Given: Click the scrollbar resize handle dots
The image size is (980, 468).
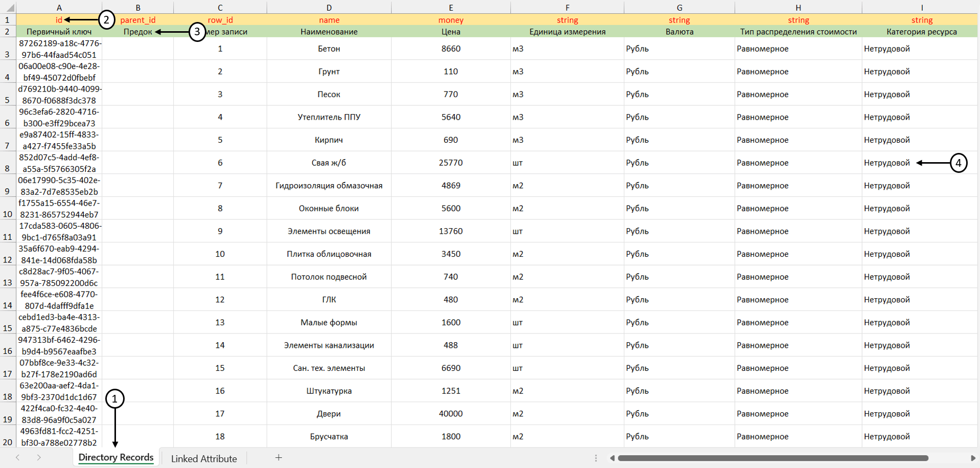Looking at the screenshot, I should coord(596,458).
